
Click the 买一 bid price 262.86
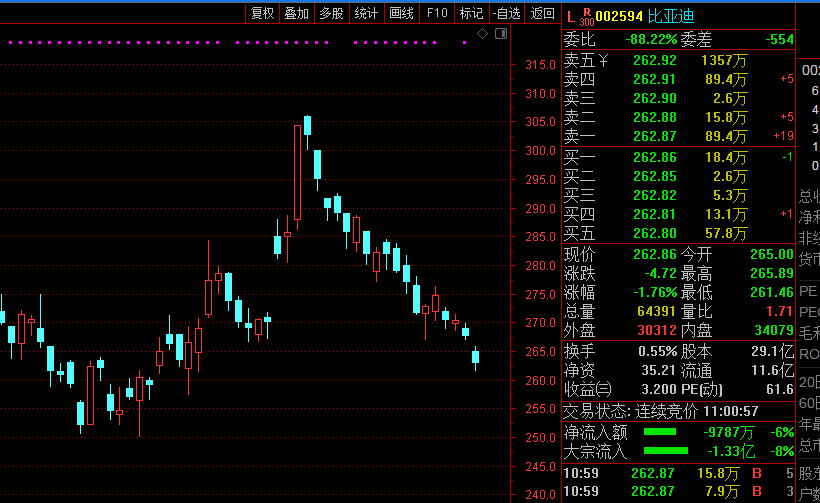tap(655, 157)
